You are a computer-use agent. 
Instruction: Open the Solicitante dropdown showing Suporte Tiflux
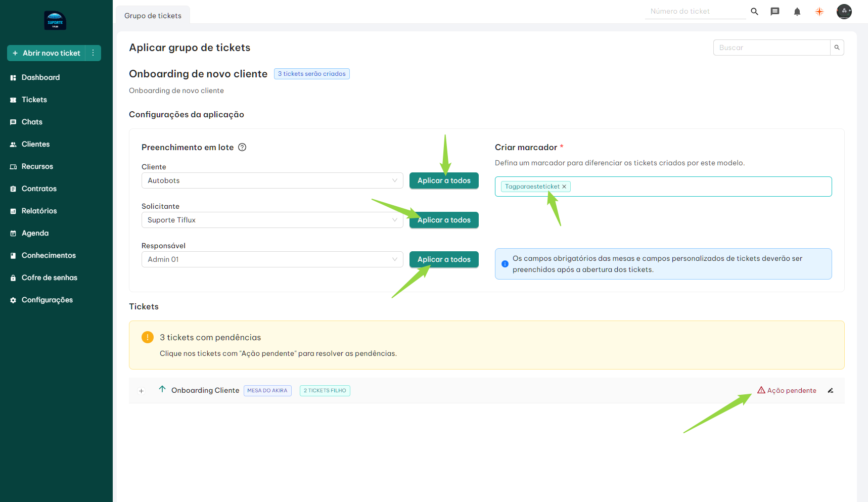272,220
